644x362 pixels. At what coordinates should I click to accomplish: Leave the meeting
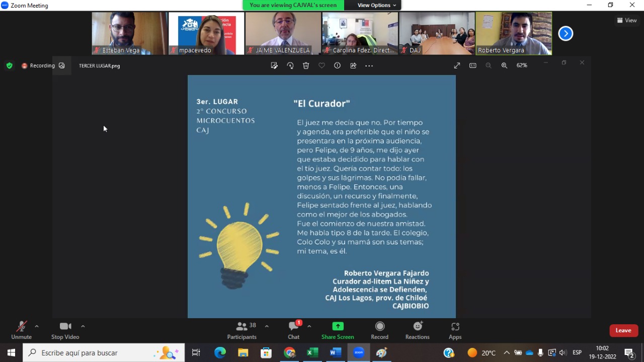(623, 330)
